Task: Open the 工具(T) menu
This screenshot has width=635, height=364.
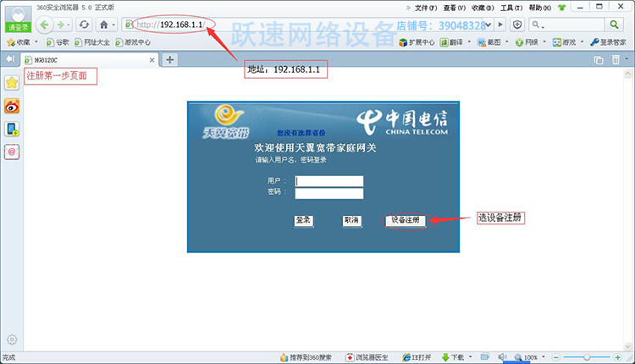Action: pyautogui.click(x=511, y=8)
